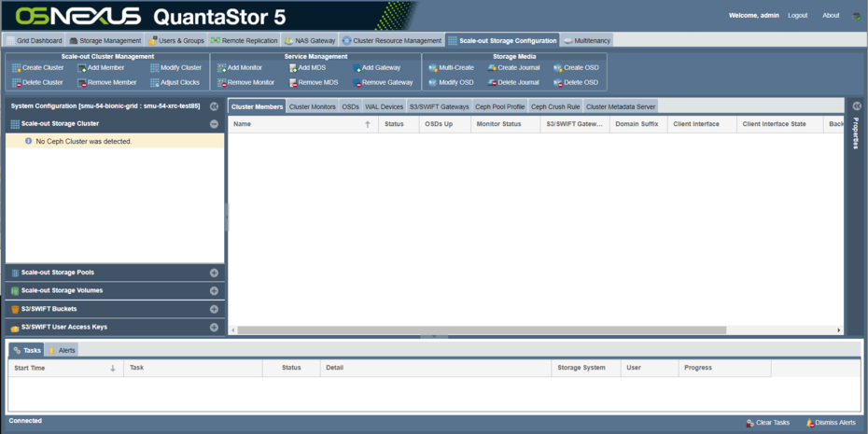Click the Remove Gateway icon
Viewport: 868px width, 434px height.
357,83
